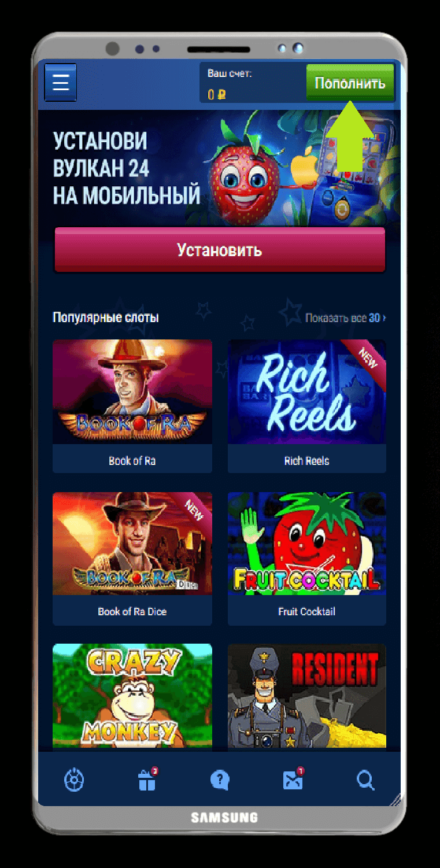Select the Book of Ra title label
Image resolution: width=440 pixels, height=868 pixels.
132,461
